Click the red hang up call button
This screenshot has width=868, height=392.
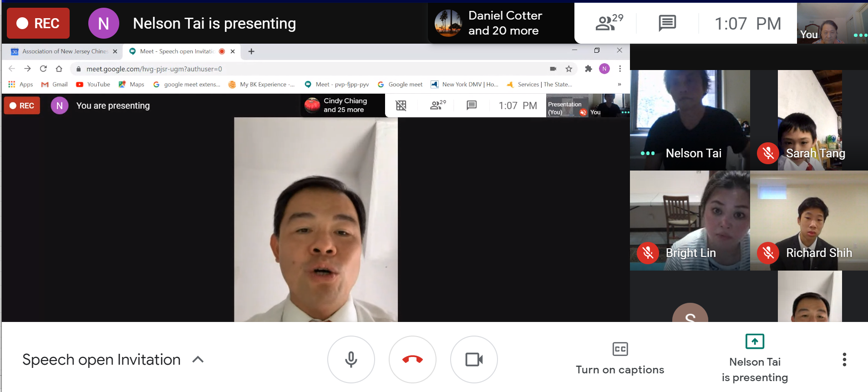[412, 360]
